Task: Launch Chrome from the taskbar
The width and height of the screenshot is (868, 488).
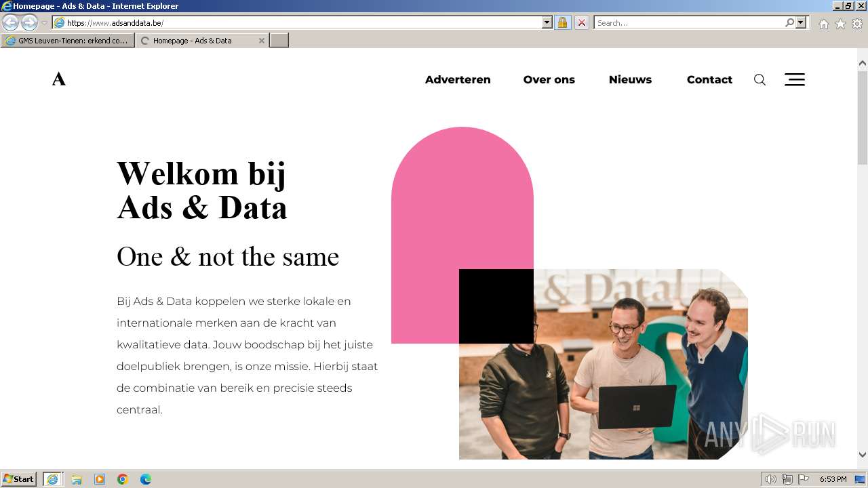Action: tap(123, 479)
